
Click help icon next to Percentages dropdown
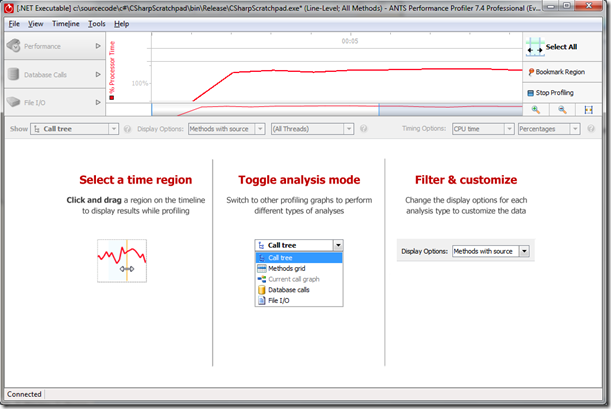591,129
